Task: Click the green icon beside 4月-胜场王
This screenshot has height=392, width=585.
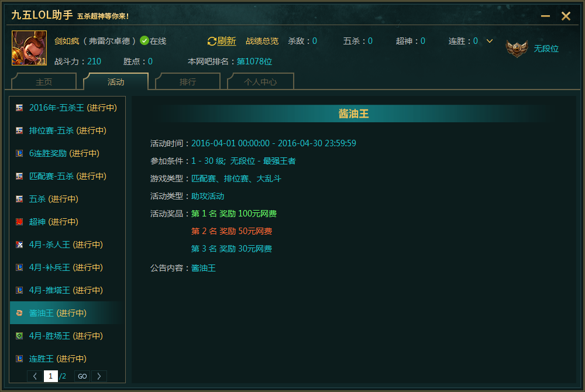Action: coord(19,336)
